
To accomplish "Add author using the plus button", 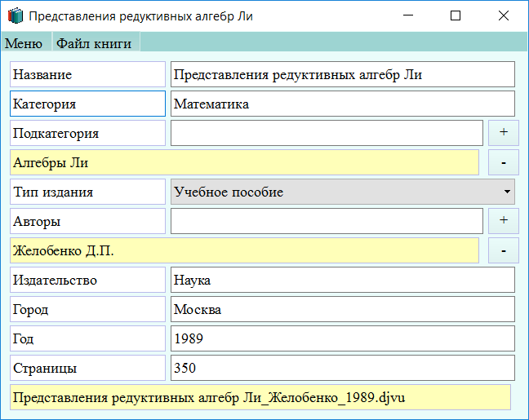I will tap(503, 220).
